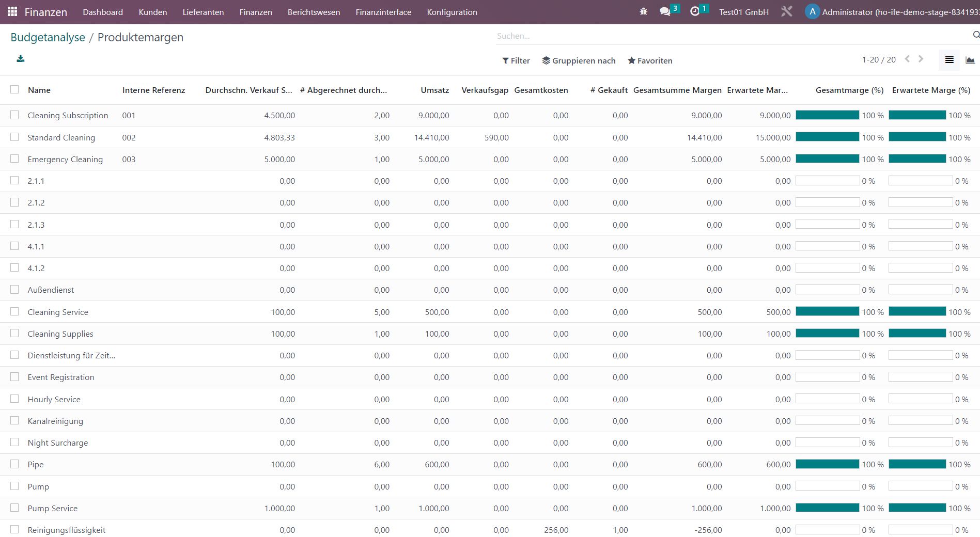
Task: Tick the checkbox for Pump Service
Action: tap(14, 508)
